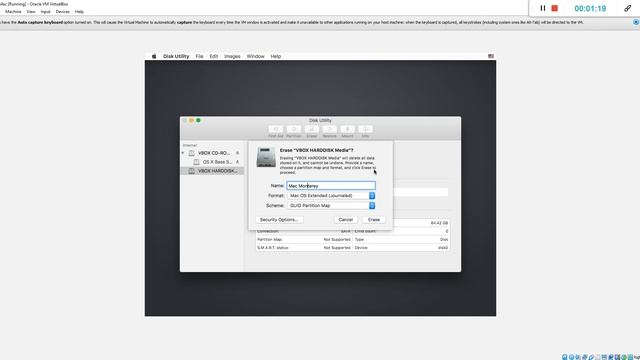Click the first VirtualBox status bar icon
640x360 pixels.
(x=564, y=357)
